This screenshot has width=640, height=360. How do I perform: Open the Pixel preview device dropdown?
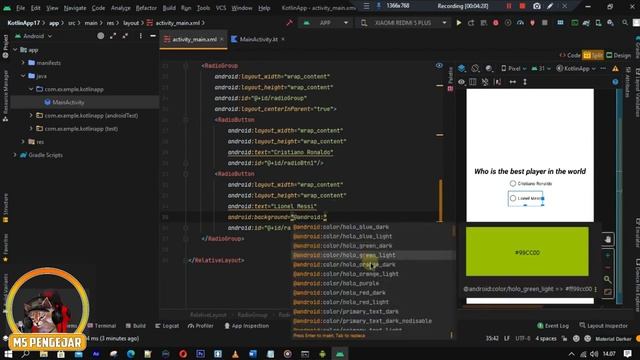click(x=513, y=69)
